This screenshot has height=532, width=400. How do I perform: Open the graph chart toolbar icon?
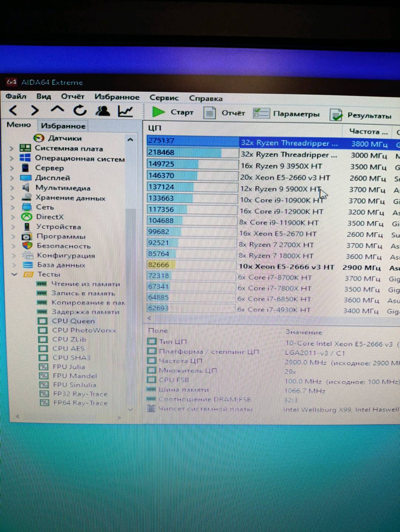coord(125,111)
